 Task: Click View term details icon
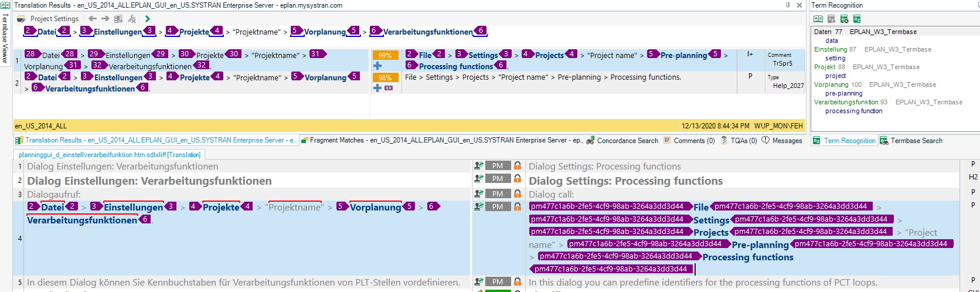click(x=818, y=19)
